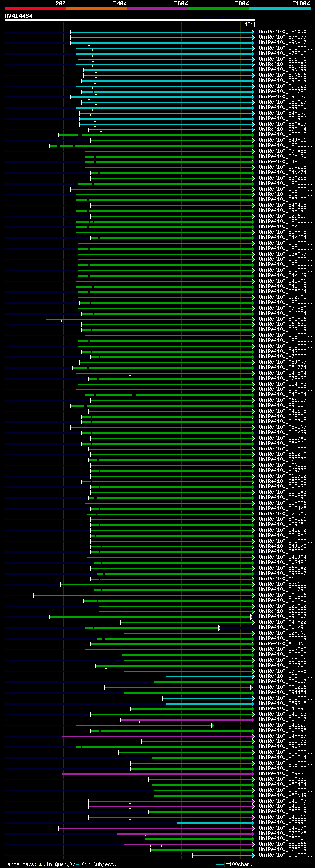Click the green arrowhead ending C4QSZ9 alignment
This screenshot has height=868, width=315.
(x=213, y=725)
